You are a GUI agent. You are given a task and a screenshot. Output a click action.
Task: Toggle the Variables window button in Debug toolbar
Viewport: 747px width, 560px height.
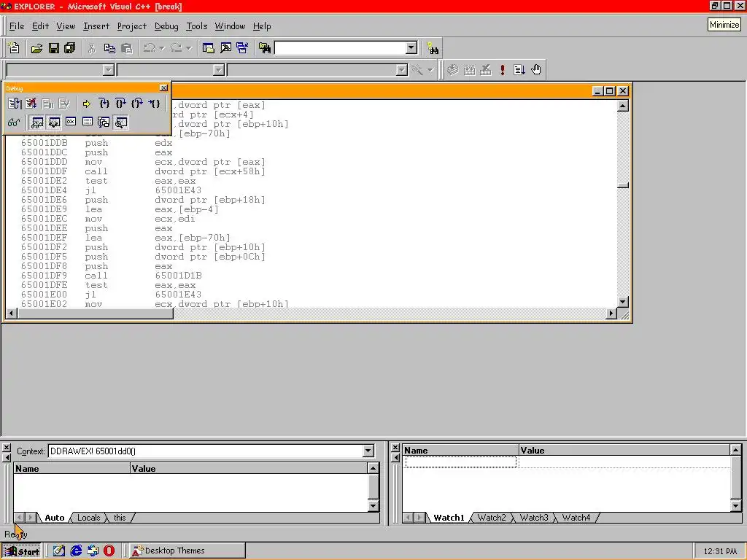tap(54, 122)
